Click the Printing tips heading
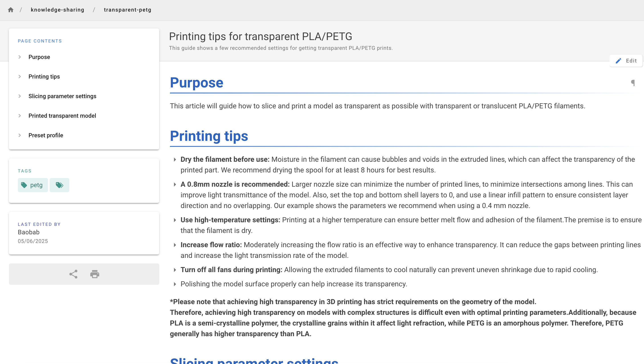 click(x=209, y=136)
